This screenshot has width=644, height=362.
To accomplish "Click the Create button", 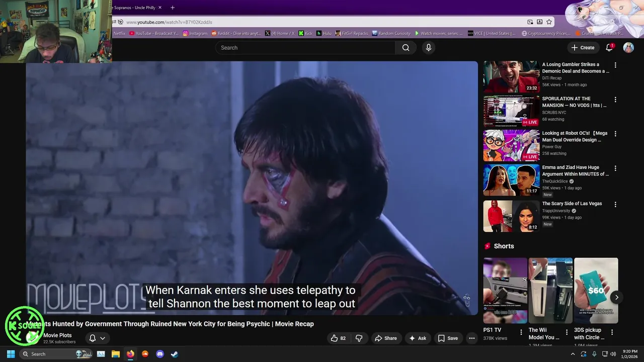I will (x=583, y=47).
